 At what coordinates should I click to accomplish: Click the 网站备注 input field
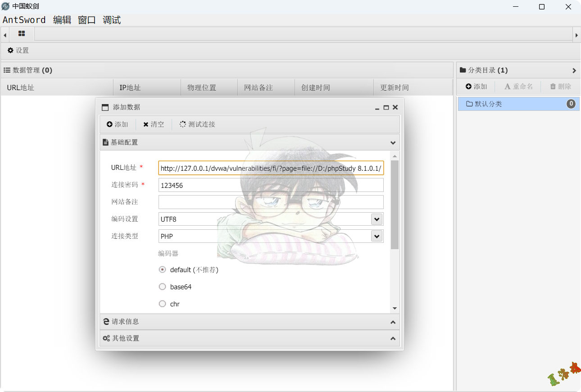[271, 202]
